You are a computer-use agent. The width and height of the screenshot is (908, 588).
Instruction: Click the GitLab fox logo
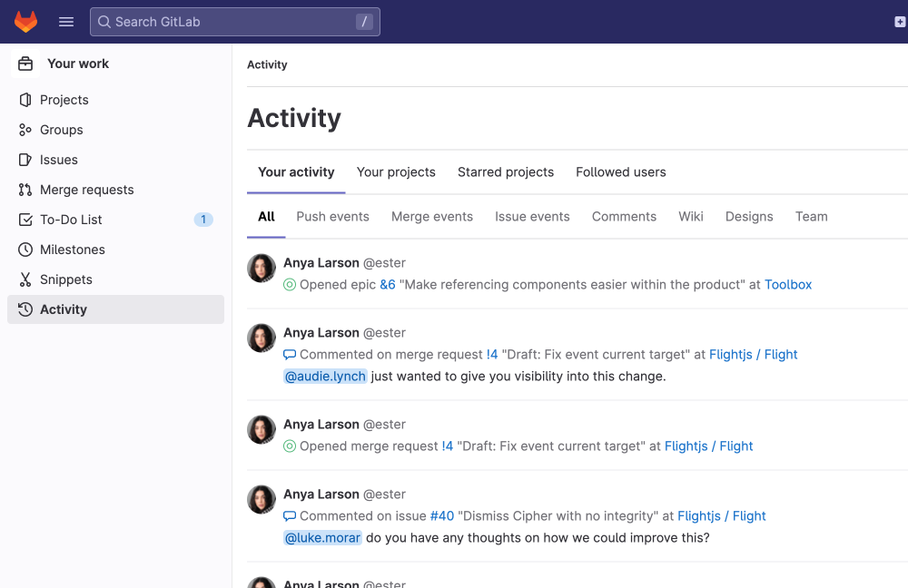coord(25,21)
